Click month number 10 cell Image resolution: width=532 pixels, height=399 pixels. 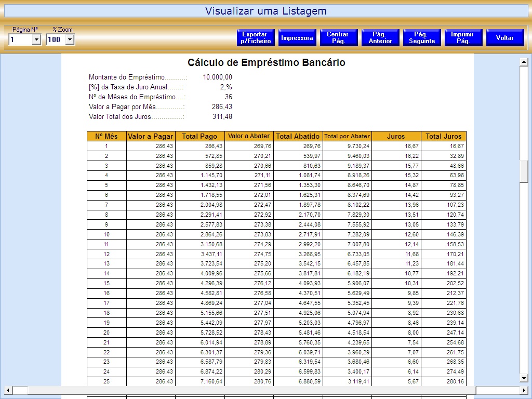[107, 234]
